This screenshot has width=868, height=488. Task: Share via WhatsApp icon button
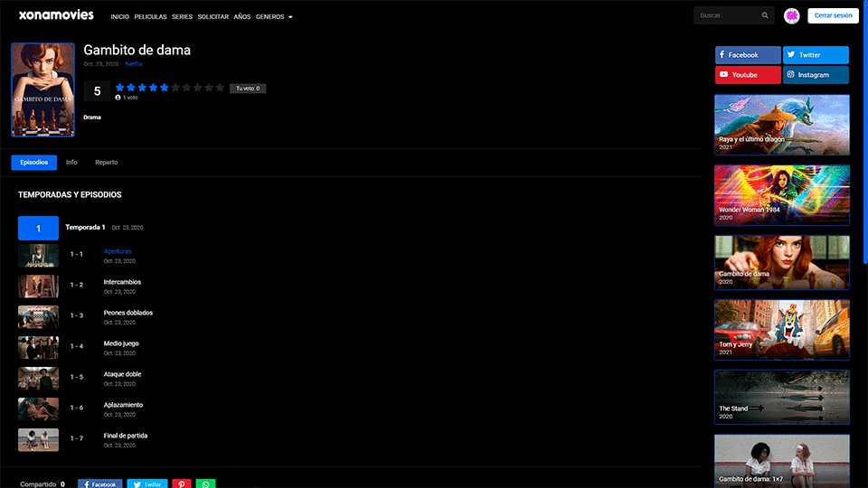point(205,484)
